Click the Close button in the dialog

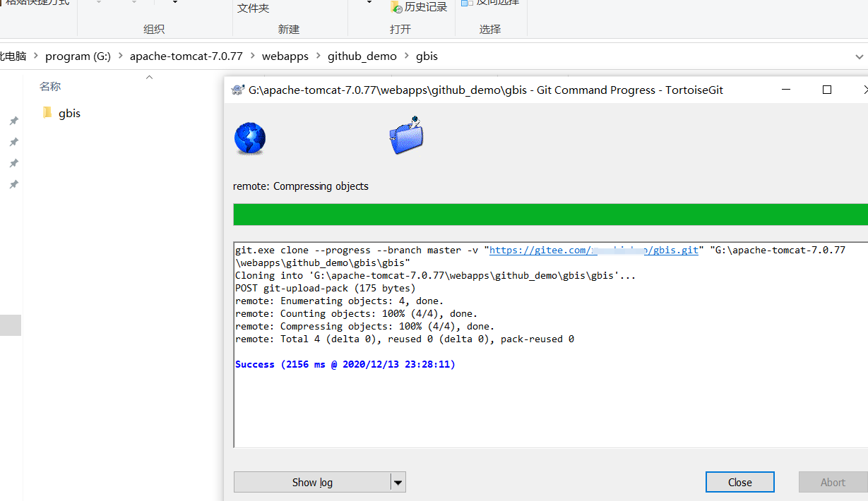pos(739,482)
